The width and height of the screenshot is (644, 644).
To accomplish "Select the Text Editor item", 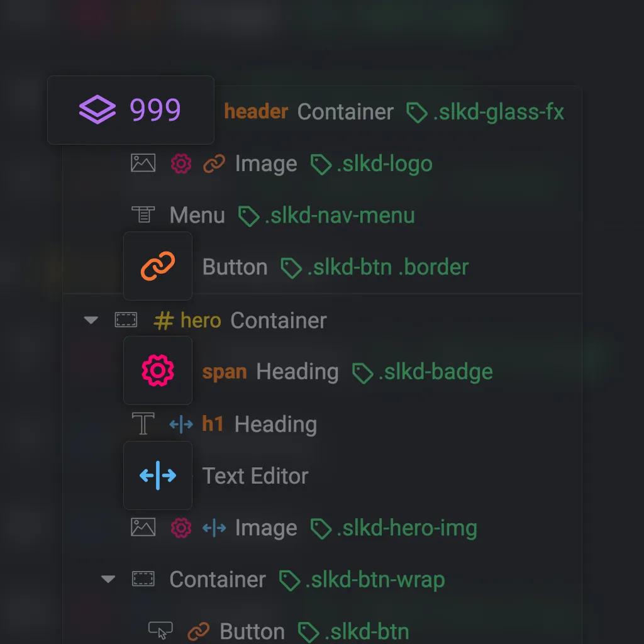I will 255,475.
